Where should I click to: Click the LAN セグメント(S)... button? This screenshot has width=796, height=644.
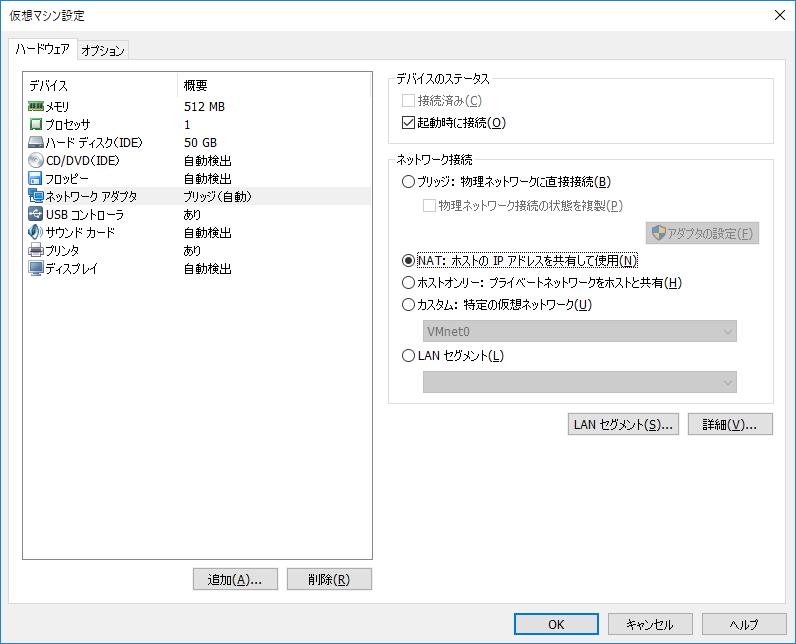point(623,424)
